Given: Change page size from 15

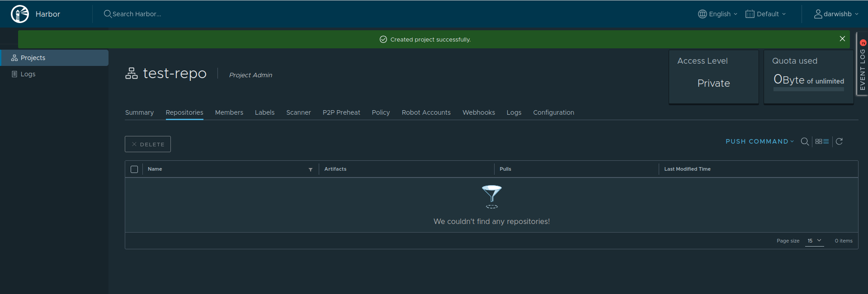Looking at the screenshot, I should (814, 241).
